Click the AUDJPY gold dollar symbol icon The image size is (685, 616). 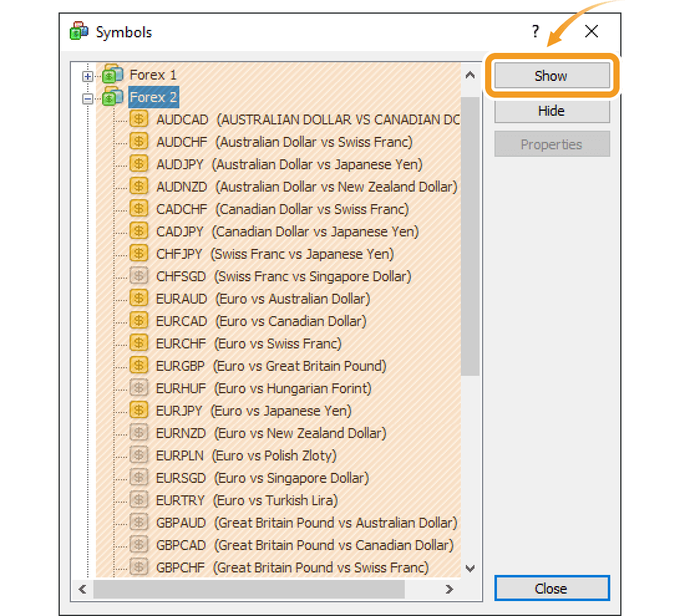coord(139,164)
